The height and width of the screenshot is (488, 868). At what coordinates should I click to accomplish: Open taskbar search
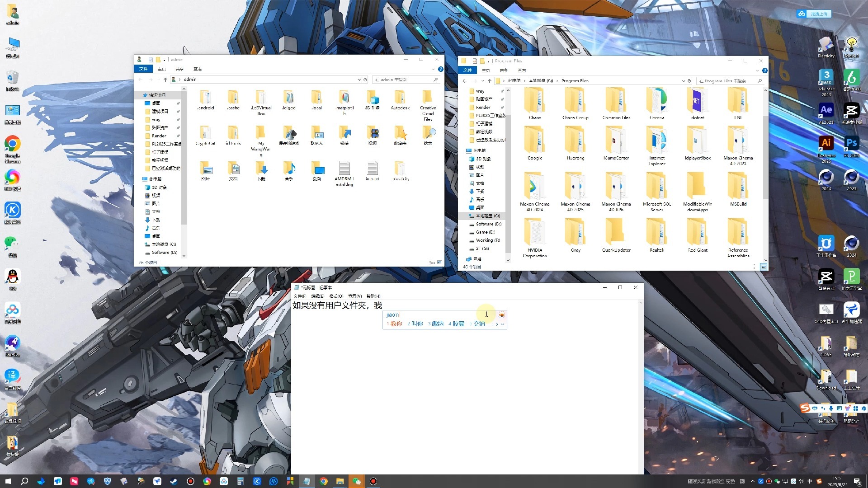[x=24, y=481]
